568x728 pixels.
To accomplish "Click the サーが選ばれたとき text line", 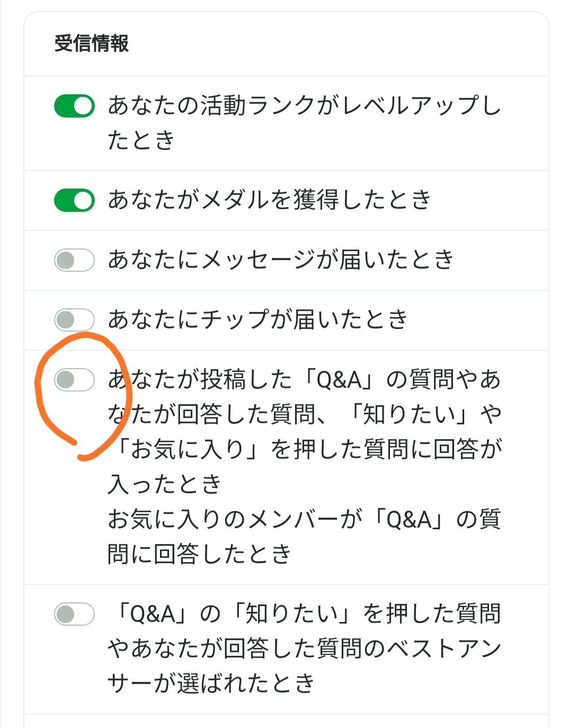I will (x=211, y=683).
